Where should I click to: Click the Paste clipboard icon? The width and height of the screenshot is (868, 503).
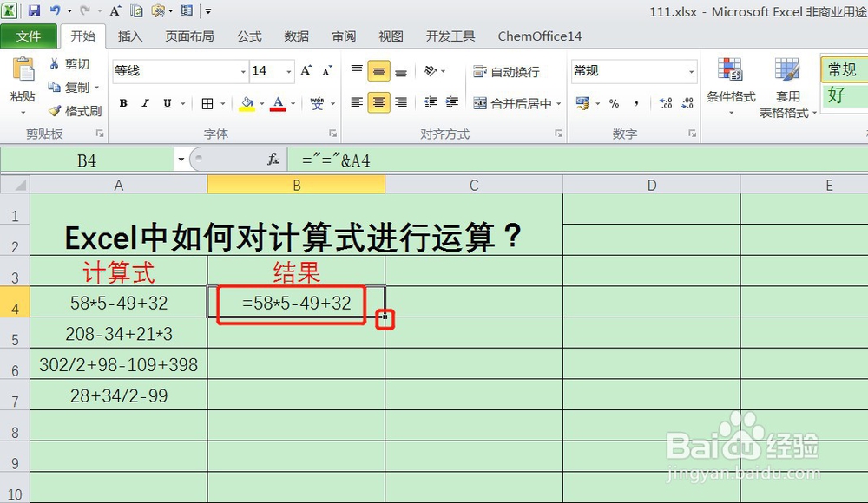click(x=23, y=71)
